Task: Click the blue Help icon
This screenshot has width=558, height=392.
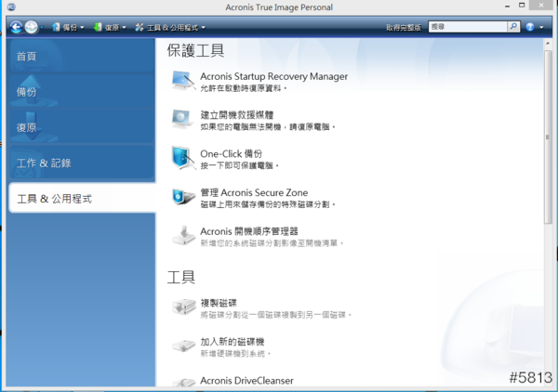Action: (530, 27)
